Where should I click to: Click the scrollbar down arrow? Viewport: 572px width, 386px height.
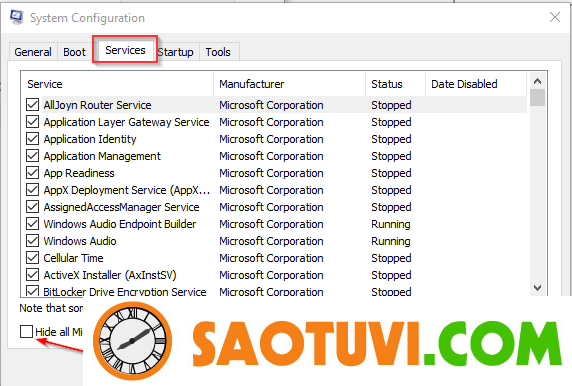point(537,288)
